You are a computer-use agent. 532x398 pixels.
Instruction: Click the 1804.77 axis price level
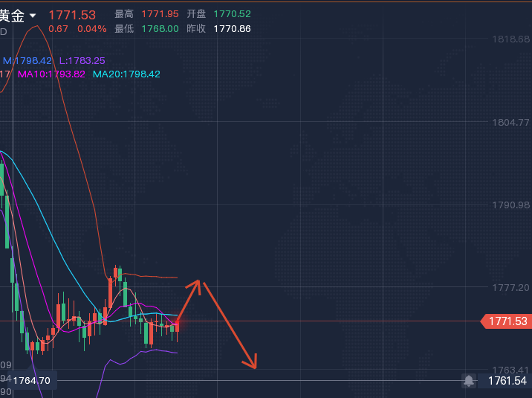(510, 122)
